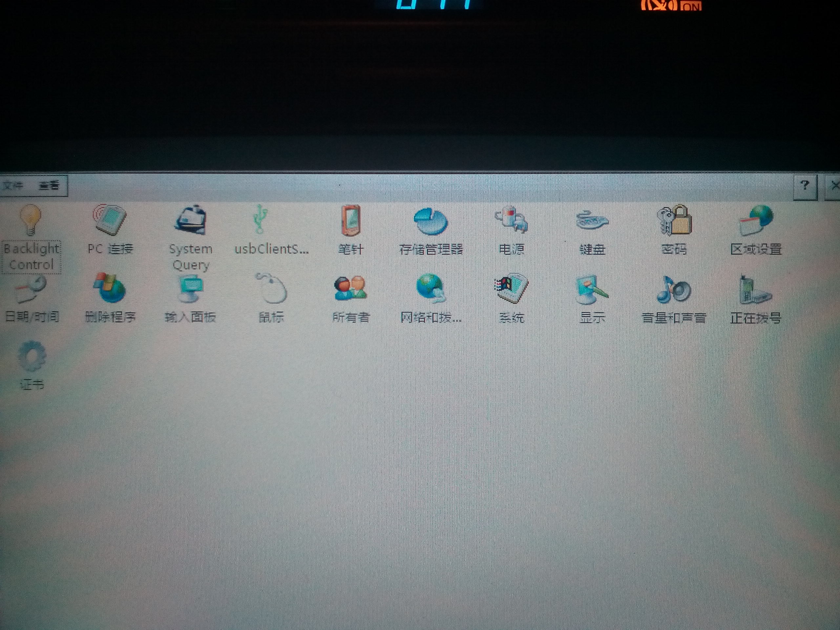Open the 输入面板 input panel settings

point(190,300)
